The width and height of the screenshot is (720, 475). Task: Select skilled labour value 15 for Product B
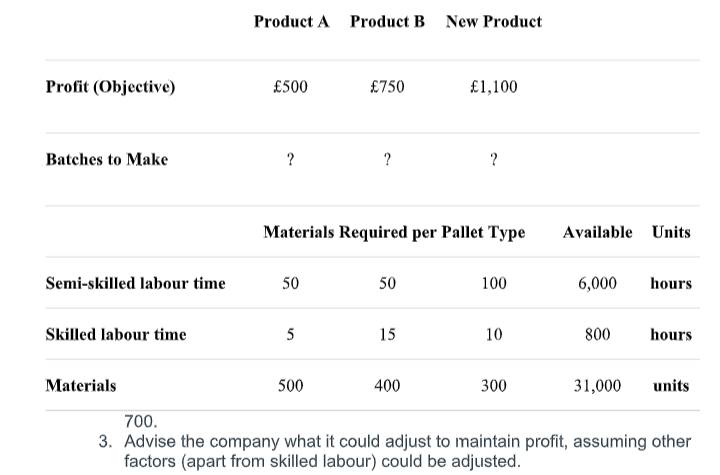[x=387, y=334]
